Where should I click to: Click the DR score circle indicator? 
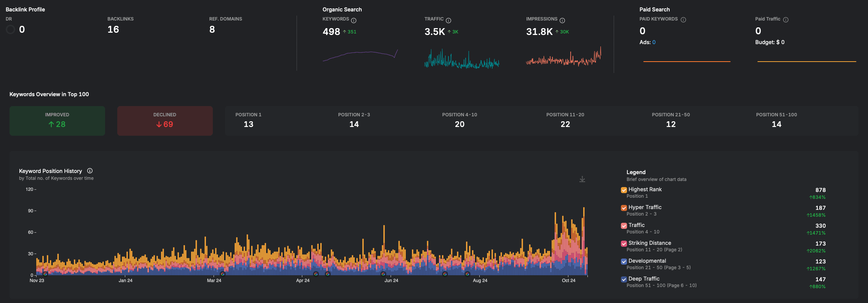(x=10, y=29)
